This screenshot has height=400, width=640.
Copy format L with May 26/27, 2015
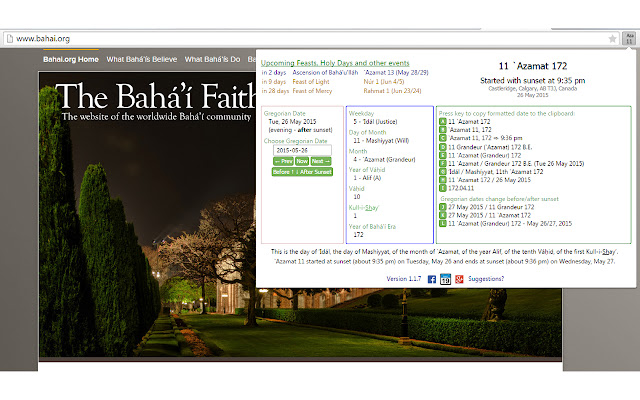point(442,223)
